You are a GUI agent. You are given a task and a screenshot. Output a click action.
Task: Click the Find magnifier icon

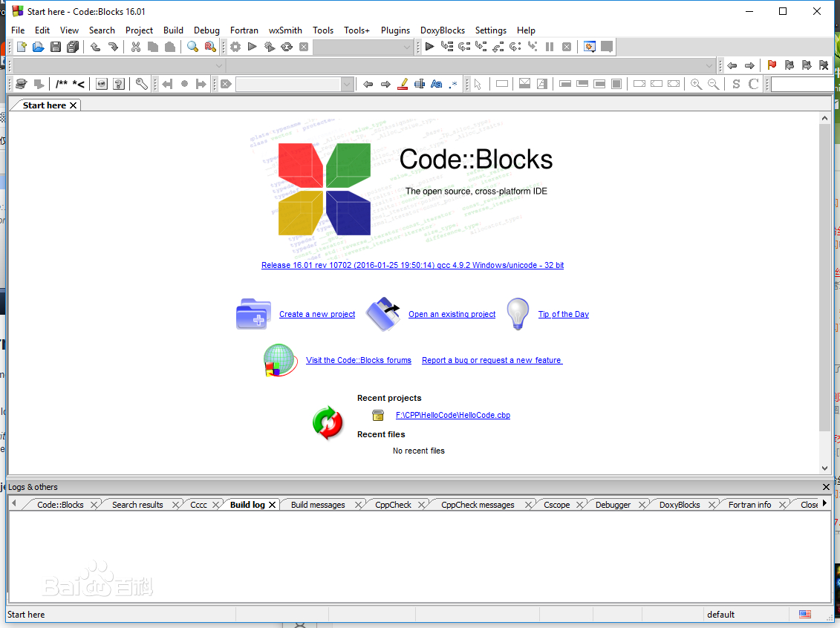pos(193,47)
